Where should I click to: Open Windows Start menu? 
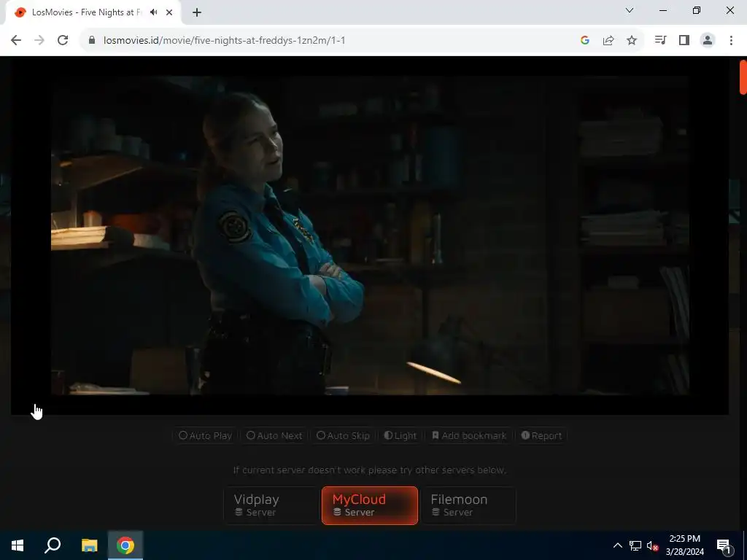pyautogui.click(x=18, y=545)
